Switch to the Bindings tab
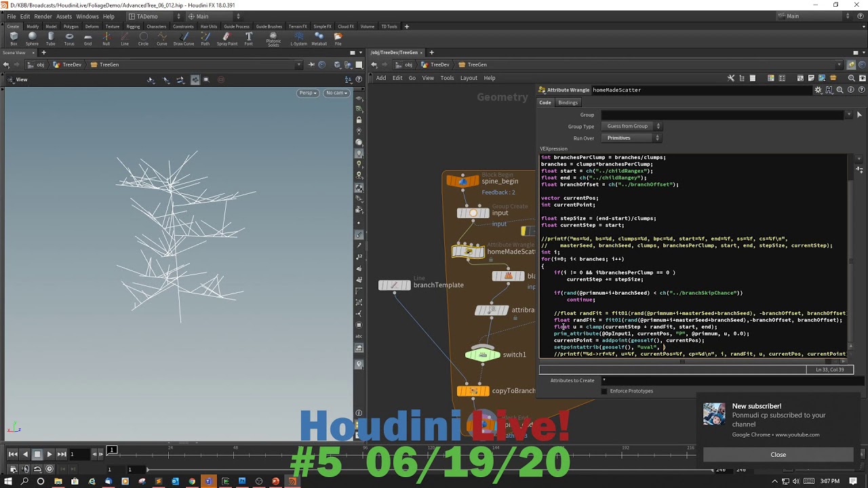 point(568,102)
